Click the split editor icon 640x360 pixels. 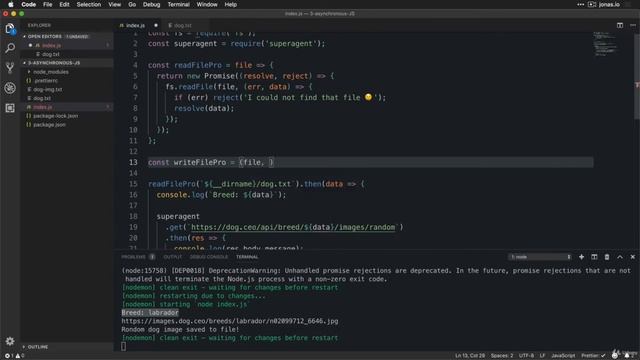(x=620, y=25)
